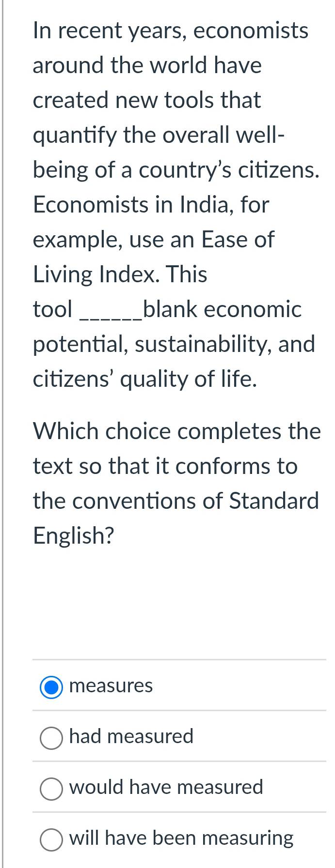This screenshot has width=335, height=868.
Task: Click the "Economists in India, for" line
Action: click(x=151, y=205)
